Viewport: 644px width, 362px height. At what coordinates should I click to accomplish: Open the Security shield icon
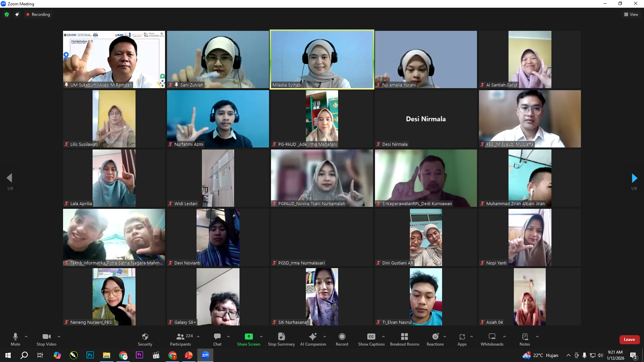tap(145, 337)
